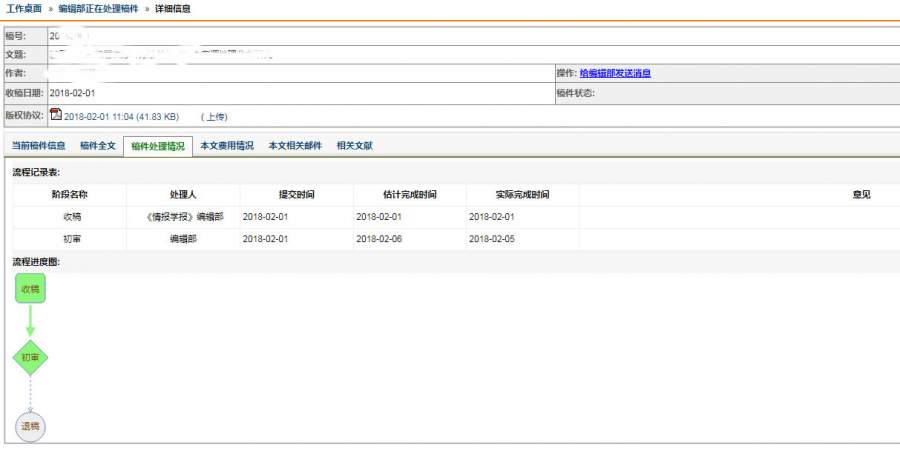
Task: Click 《情报学报》编辑部 handler cell
Action: click(x=183, y=217)
